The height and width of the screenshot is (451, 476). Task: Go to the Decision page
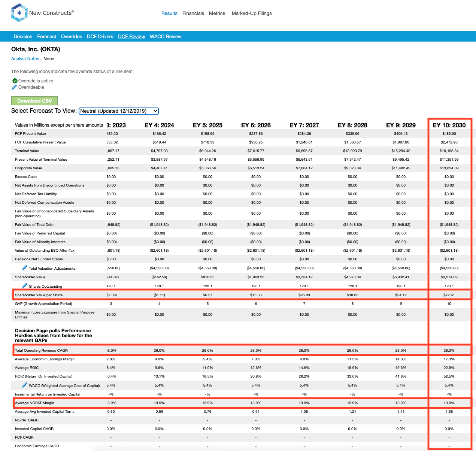click(23, 37)
